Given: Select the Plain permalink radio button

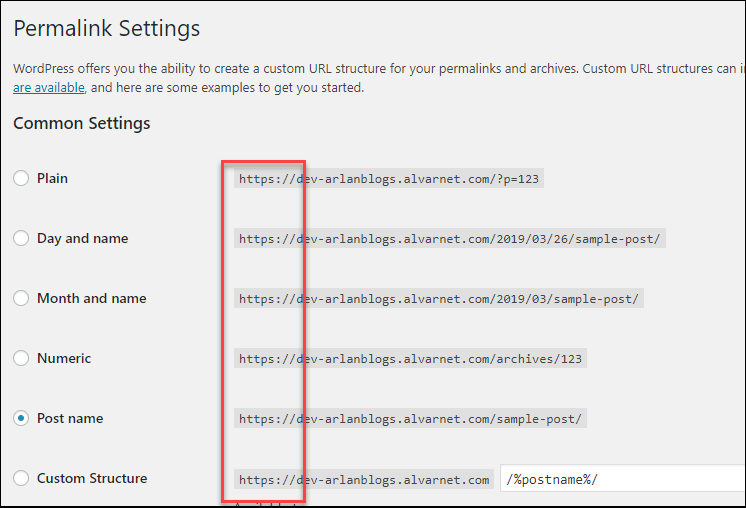Looking at the screenshot, I should click(21, 178).
